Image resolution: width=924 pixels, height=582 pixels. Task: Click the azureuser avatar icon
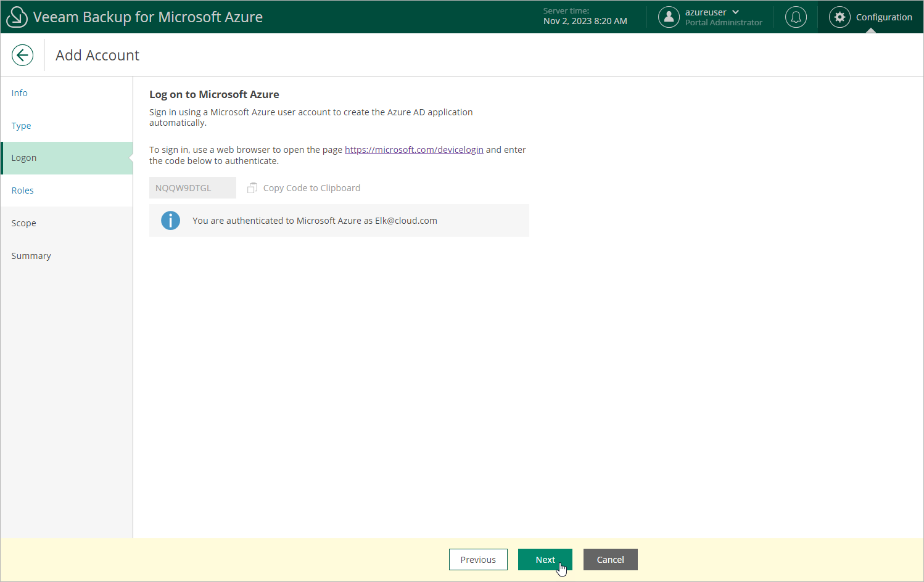click(x=669, y=17)
